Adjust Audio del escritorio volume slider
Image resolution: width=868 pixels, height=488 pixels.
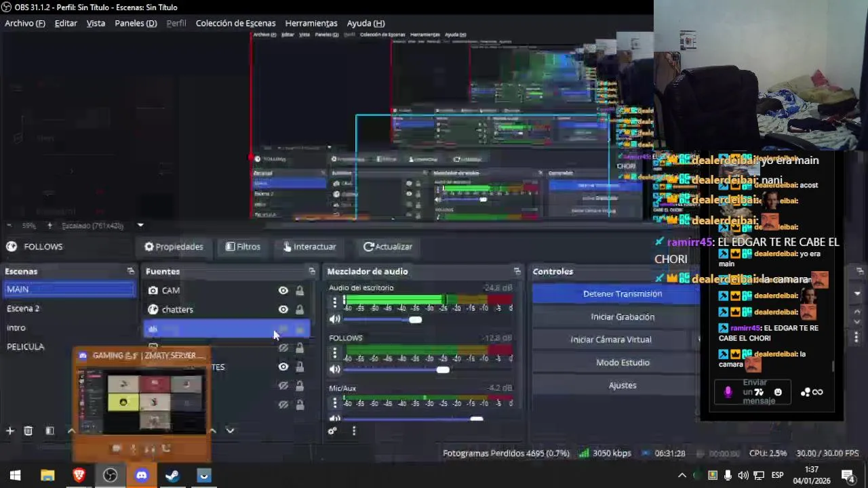coord(415,319)
